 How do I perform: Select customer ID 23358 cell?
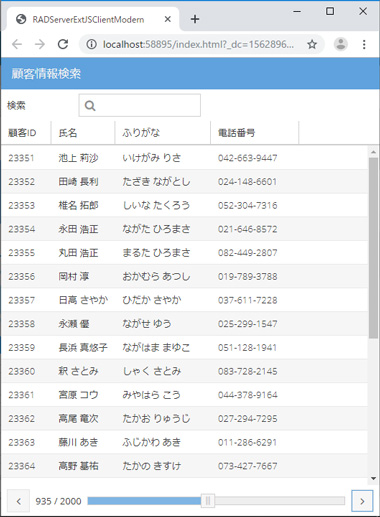coord(21,323)
